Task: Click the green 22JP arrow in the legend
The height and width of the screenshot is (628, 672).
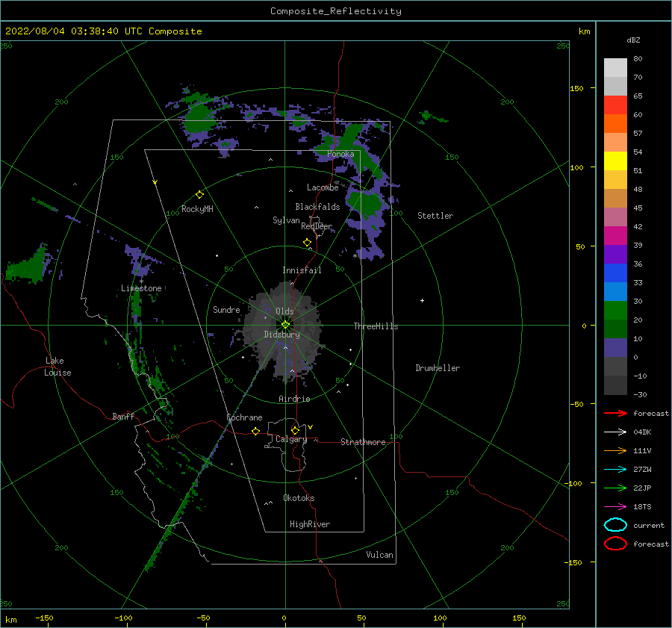Action: tap(615, 488)
